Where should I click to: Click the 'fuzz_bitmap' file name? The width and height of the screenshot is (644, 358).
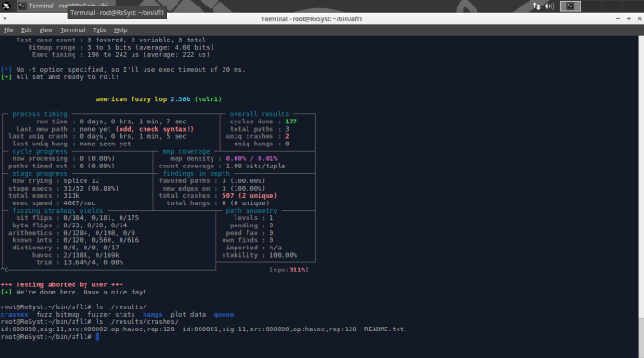pyautogui.click(x=58, y=315)
